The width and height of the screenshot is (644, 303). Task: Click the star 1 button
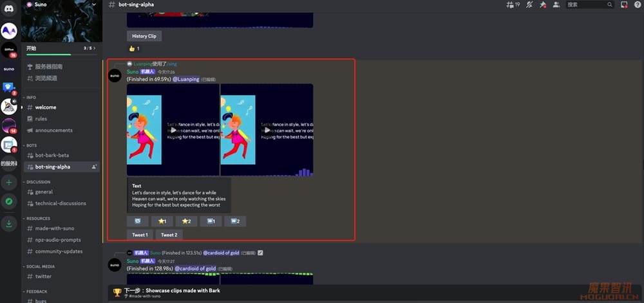click(162, 221)
